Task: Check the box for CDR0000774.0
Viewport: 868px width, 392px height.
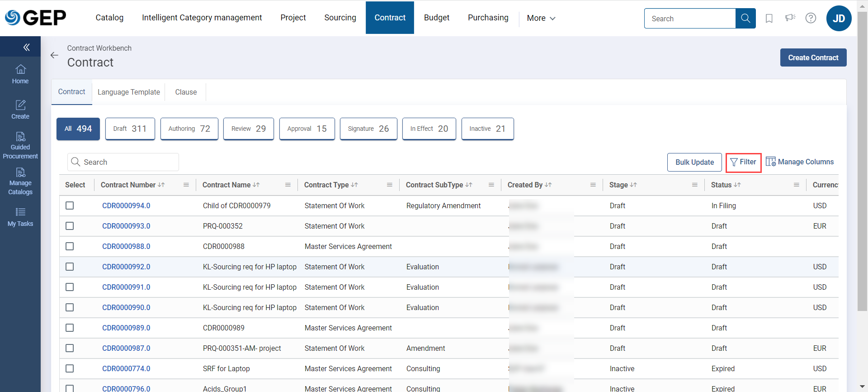Action: pyautogui.click(x=70, y=368)
